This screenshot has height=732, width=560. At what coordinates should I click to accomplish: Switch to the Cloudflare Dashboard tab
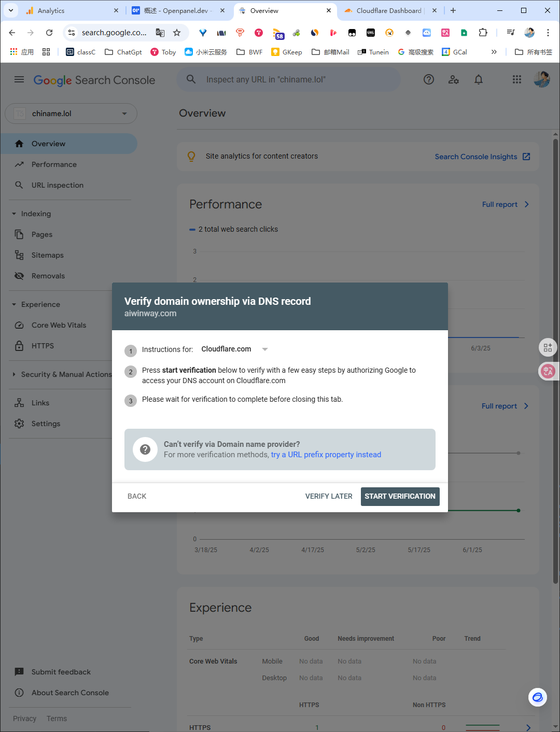coord(389,10)
